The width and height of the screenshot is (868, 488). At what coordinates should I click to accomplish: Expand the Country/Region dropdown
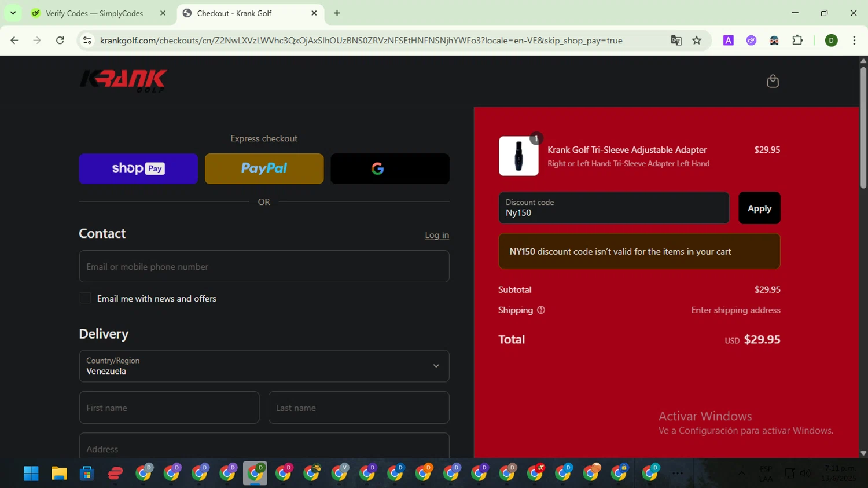tap(264, 366)
